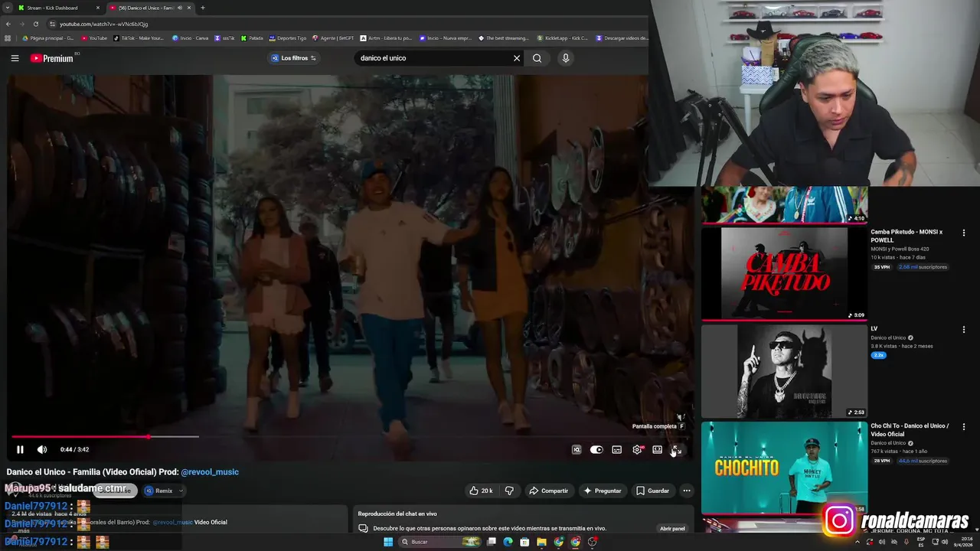The height and width of the screenshot is (551, 980).
Task: Close the Kick Dashboard tab
Action: (x=98, y=8)
